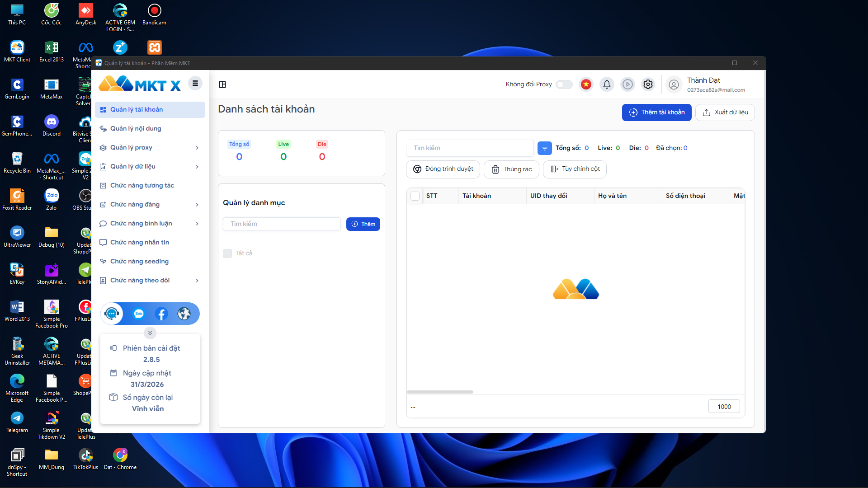Open the Zalo contact icon
868x488 pixels.
[x=139, y=314]
